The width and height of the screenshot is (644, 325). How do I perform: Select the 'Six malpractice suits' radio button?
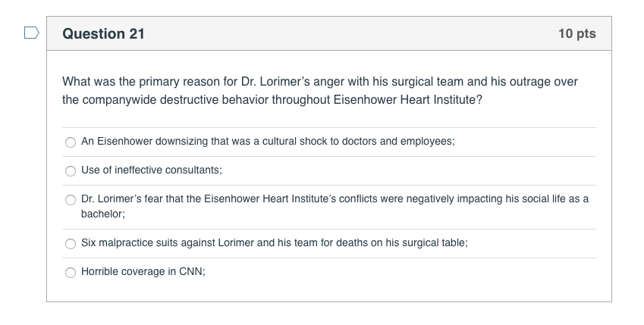pyautogui.click(x=71, y=244)
